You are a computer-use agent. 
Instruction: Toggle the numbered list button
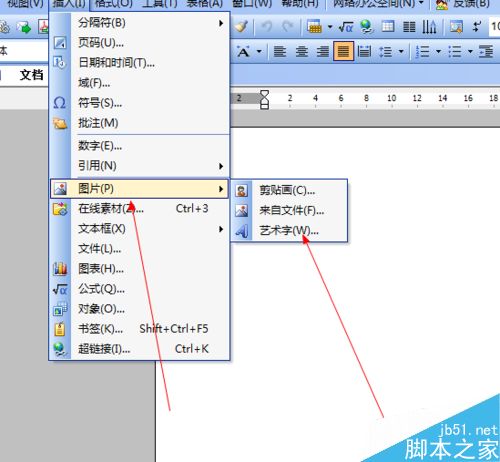click(423, 52)
